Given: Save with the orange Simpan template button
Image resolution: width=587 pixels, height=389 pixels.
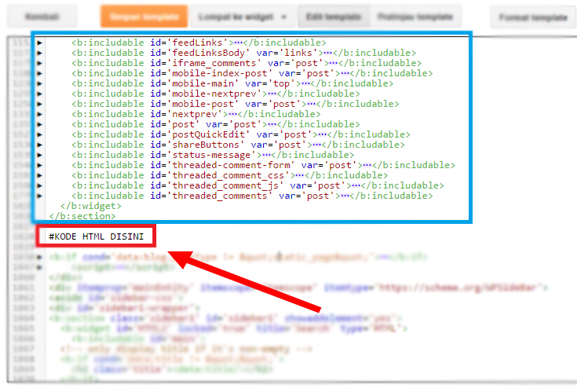Looking at the screenshot, I should (x=144, y=16).
